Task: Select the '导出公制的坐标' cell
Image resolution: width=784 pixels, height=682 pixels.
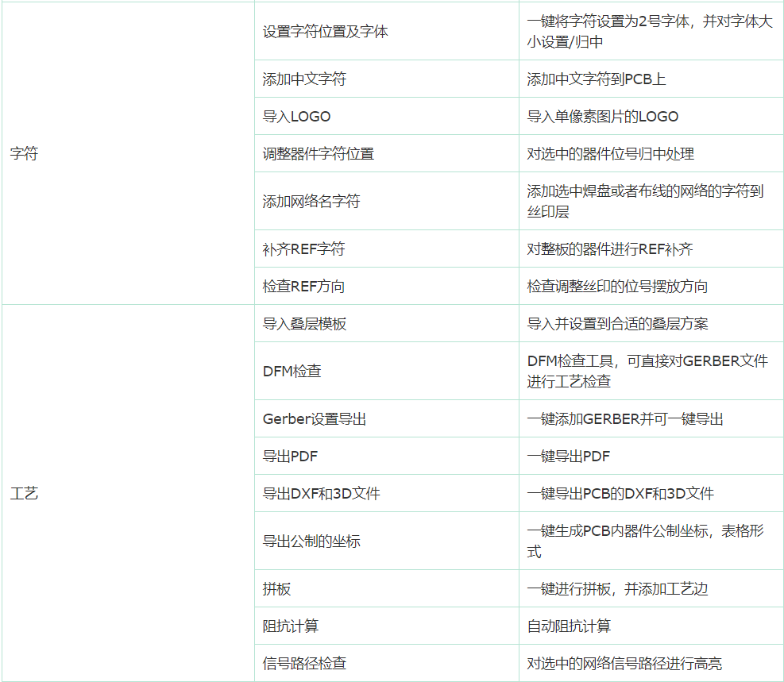Action: coord(387,541)
